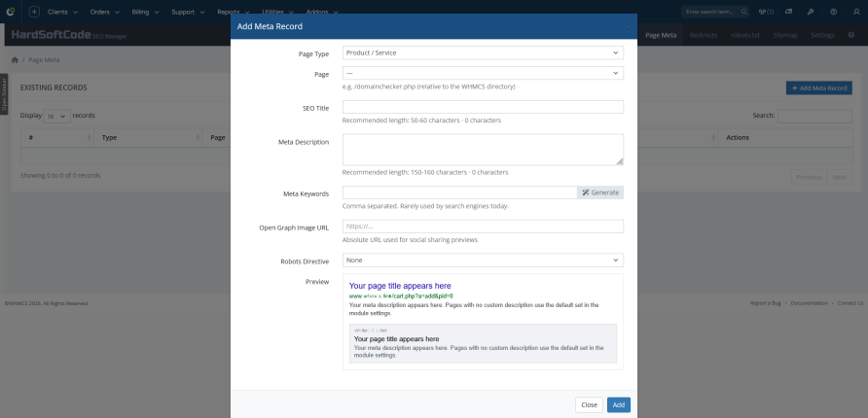The width and height of the screenshot is (868, 418).
Task: Click the plus quick-add icon in top bar
Action: coord(34,12)
